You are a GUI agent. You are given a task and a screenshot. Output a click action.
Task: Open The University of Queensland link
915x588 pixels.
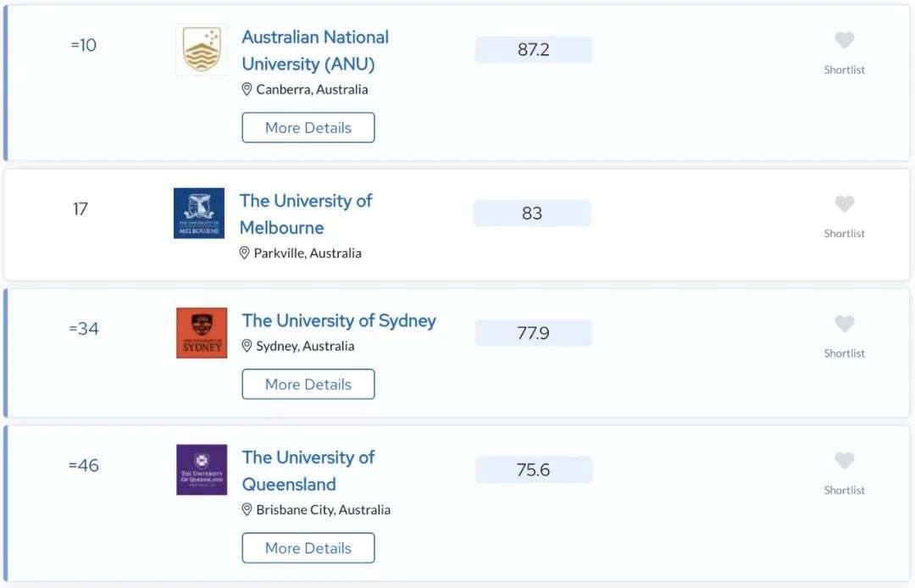pos(308,471)
